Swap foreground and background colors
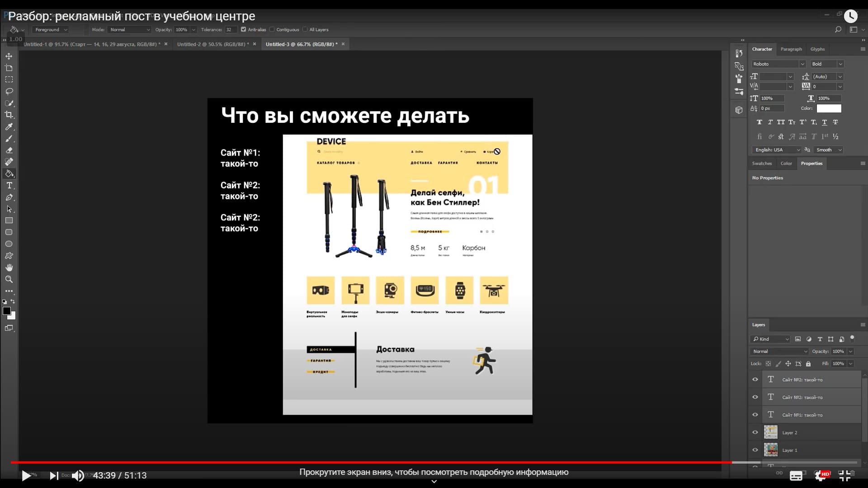868x488 pixels. click(13, 301)
